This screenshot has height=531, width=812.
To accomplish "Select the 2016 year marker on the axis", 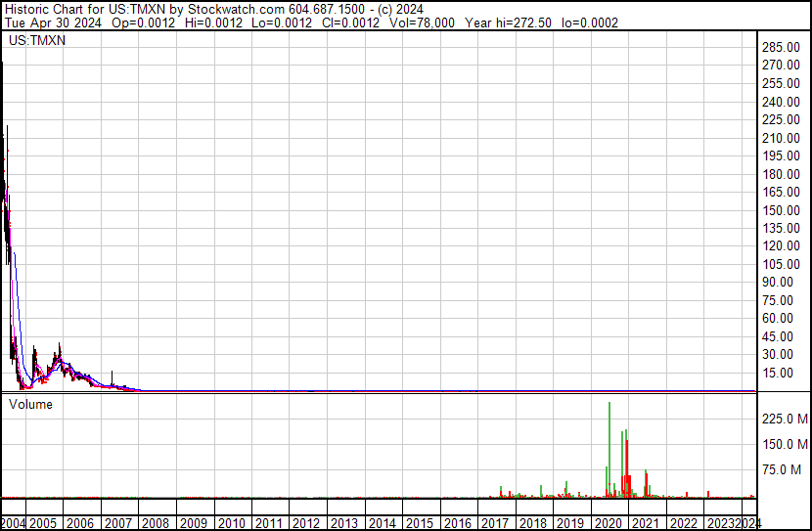I will tap(458, 523).
